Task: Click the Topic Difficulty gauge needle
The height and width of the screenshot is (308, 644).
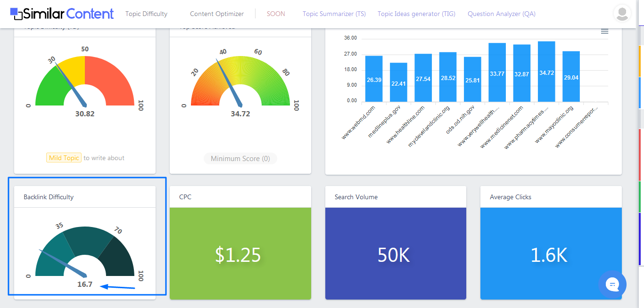Action: (72, 83)
